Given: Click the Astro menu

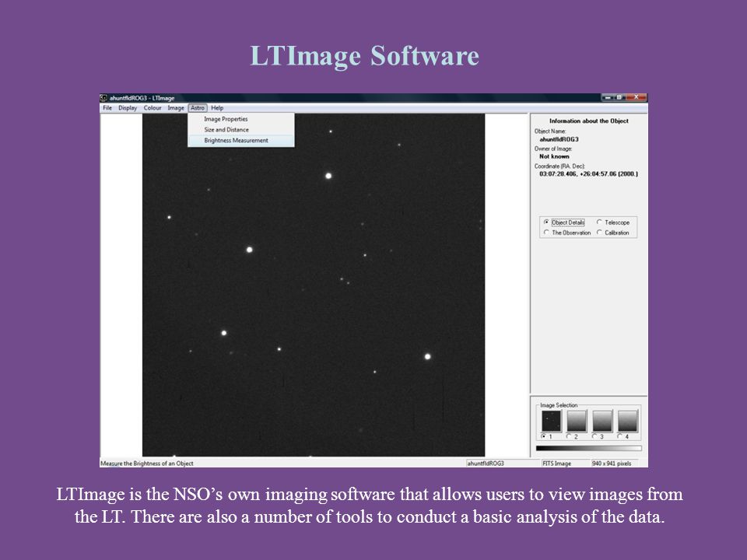Looking at the screenshot, I should pos(197,108).
